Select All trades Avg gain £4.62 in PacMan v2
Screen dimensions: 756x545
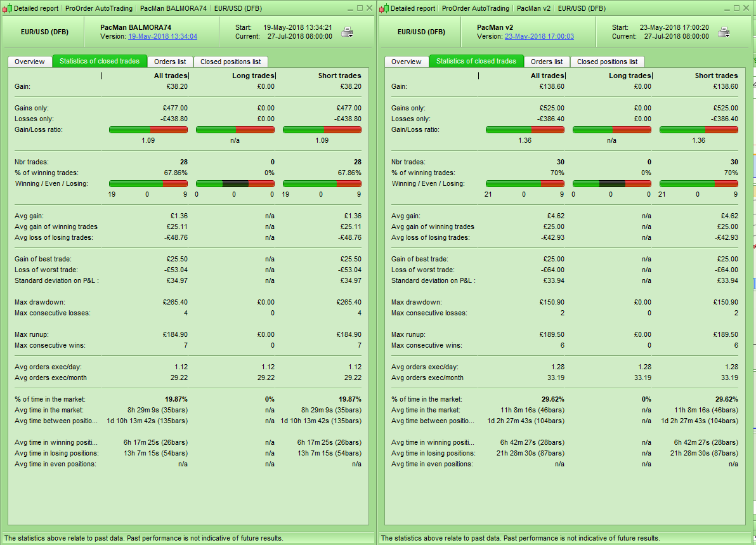(556, 216)
